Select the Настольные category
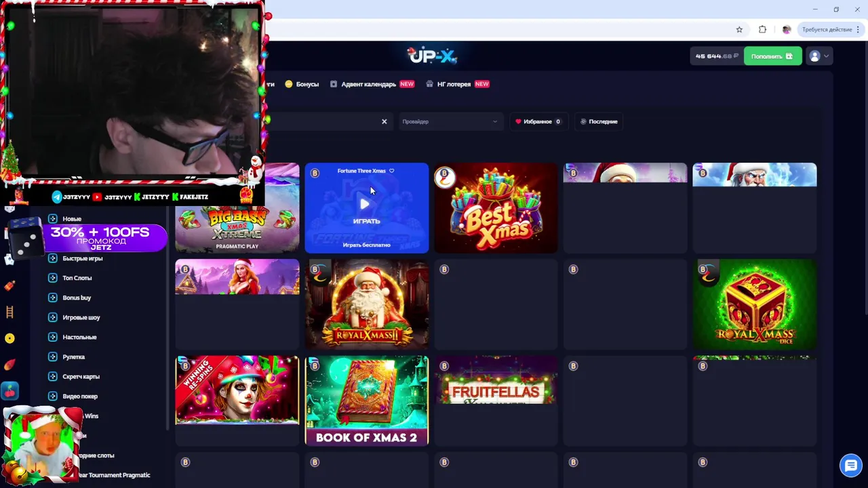Viewport: 868px width, 488px height. click(79, 337)
